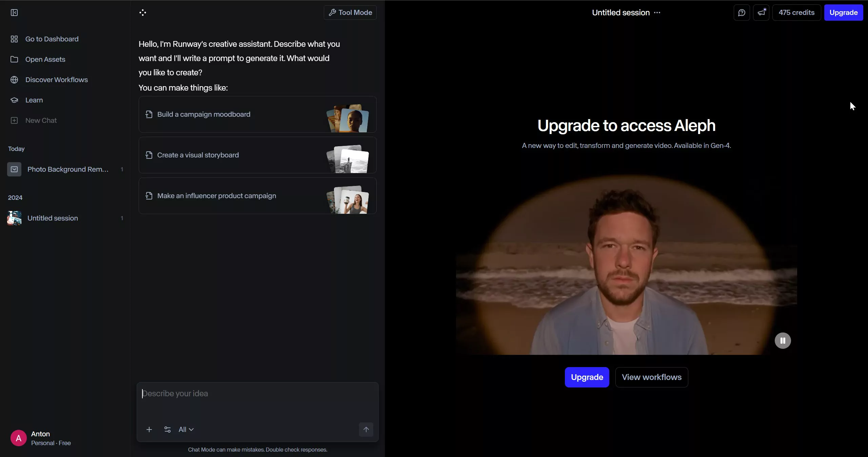
Task: Expand the All dropdown
Action: click(186, 430)
